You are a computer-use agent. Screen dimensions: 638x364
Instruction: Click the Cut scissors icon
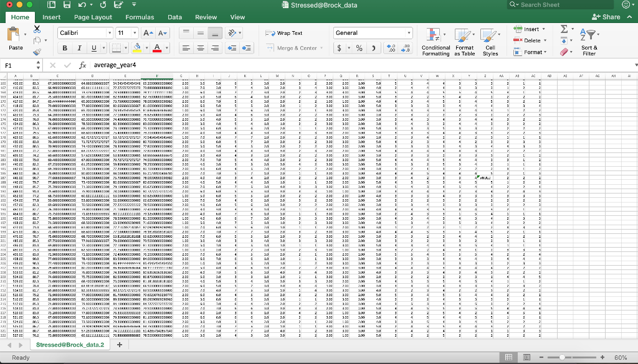click(x=37, y=29)
